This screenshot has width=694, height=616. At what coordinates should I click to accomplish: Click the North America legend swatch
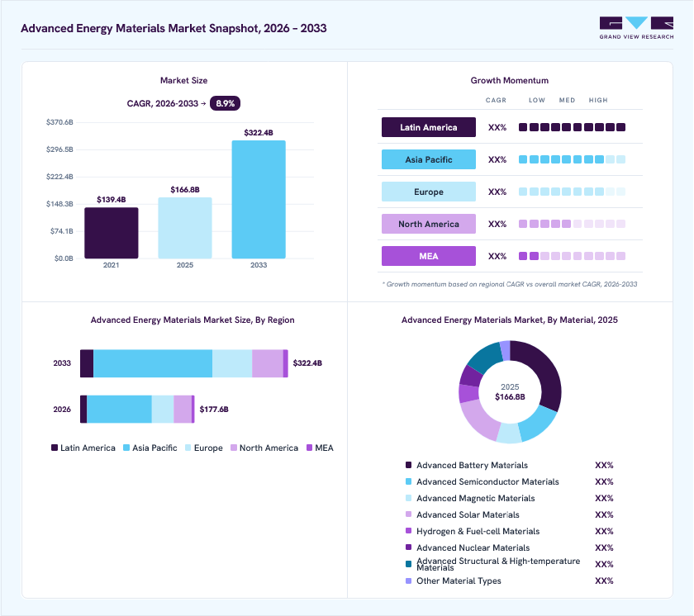coord(234,448)
